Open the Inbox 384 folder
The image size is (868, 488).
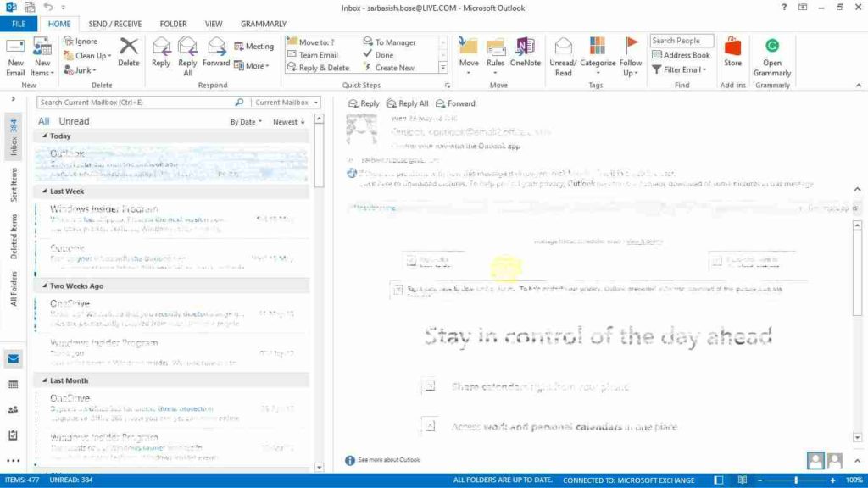point(14,137)
